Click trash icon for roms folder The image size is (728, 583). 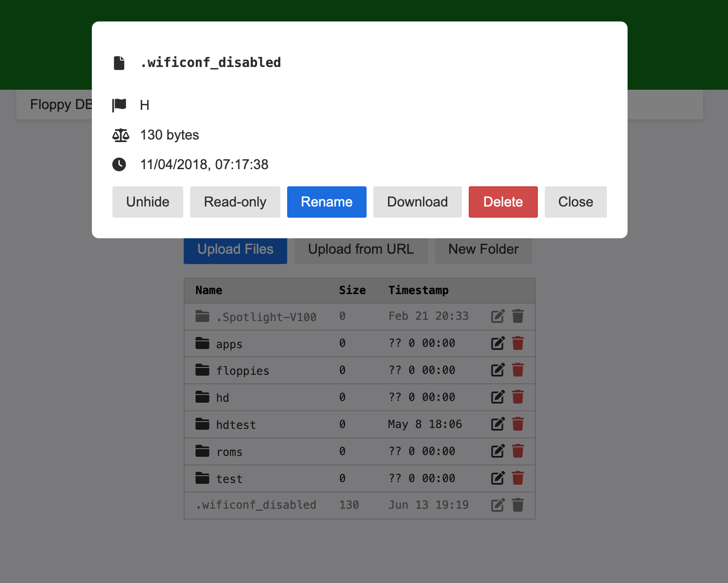[518, 451]
